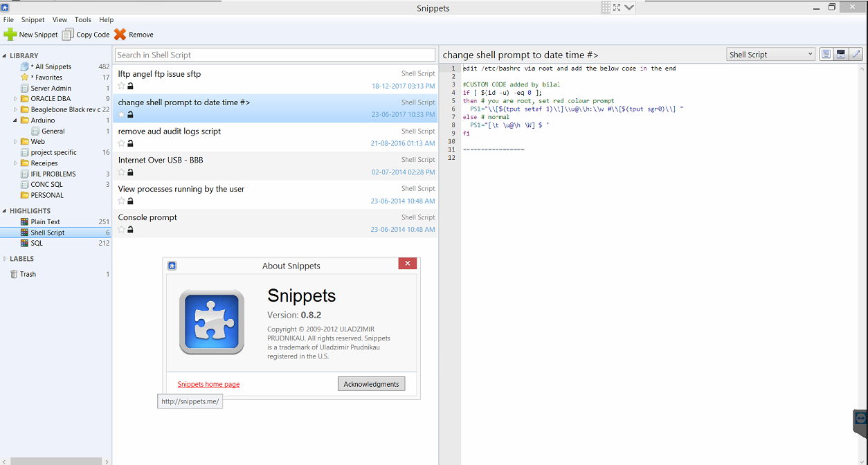Select 'View processes running by the user' snippet
This screenshot has width=868, height=465.
tap(275, 194)
